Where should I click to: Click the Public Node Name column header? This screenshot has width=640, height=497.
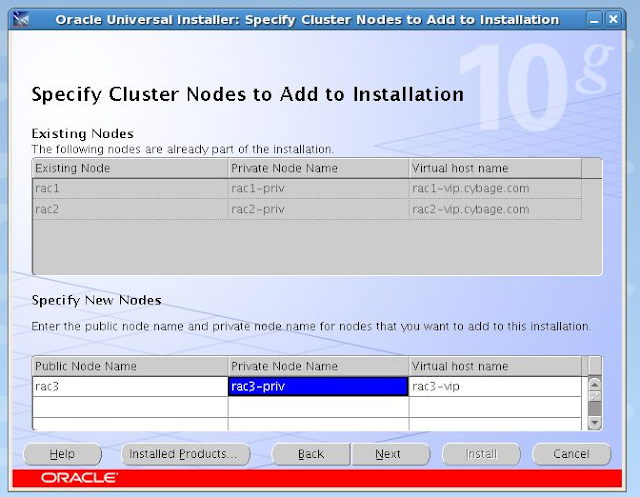coord(130,366)
